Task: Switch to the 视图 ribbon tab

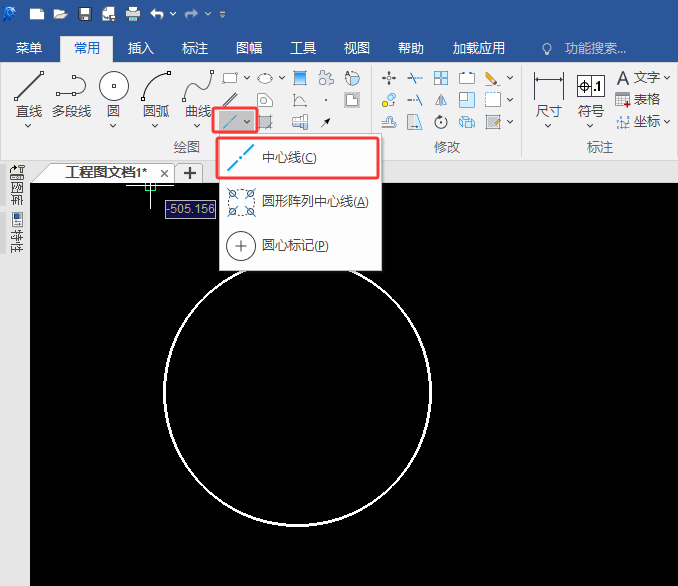Action: [x=357, y=48]
